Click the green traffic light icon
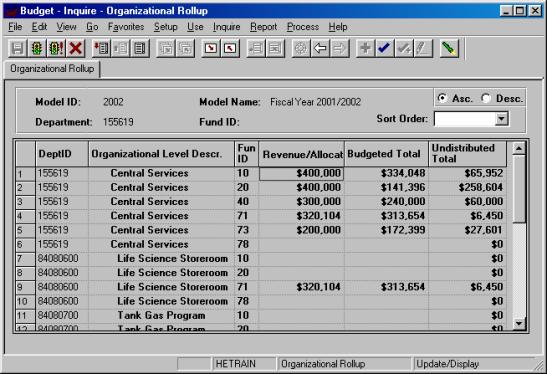The width and height of the screenshot is (547, 374). (x=37, y=48)
